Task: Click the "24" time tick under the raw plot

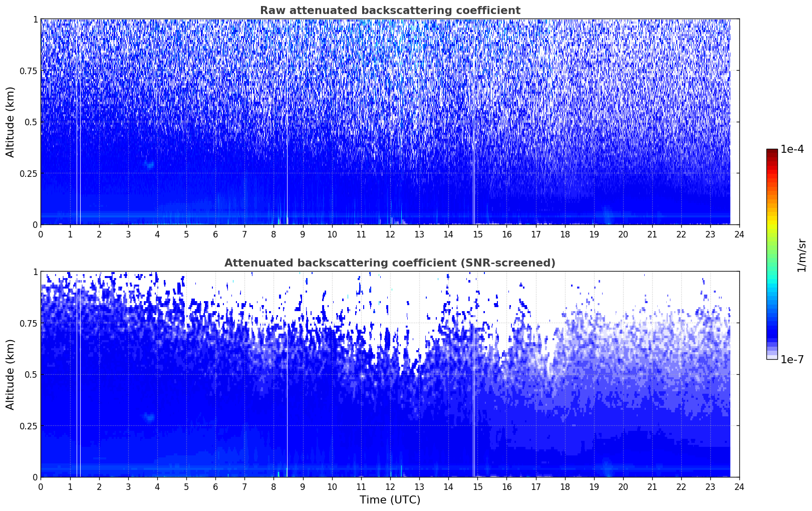Action: [739, 234]
